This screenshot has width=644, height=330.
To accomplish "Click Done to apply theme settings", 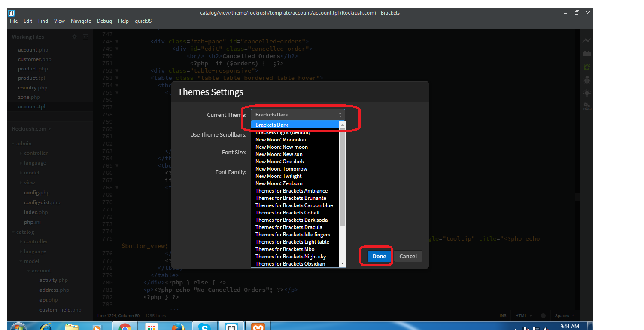I will [379, 256].
